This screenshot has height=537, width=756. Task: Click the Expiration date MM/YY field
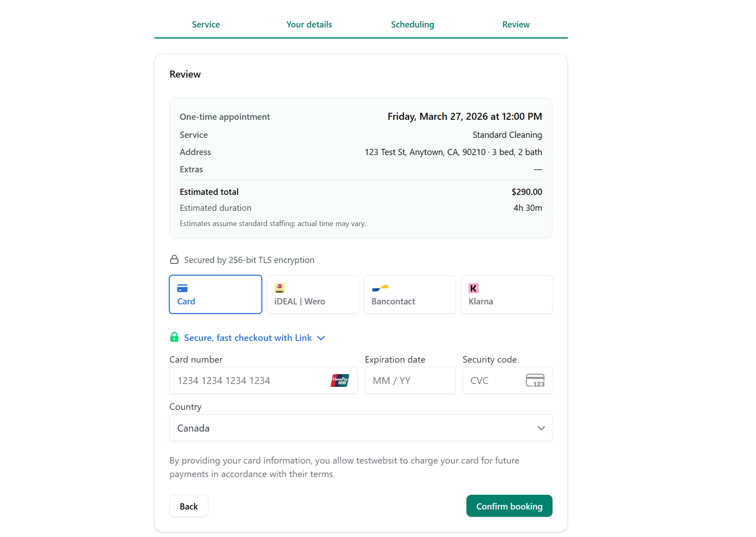point(410,380)
